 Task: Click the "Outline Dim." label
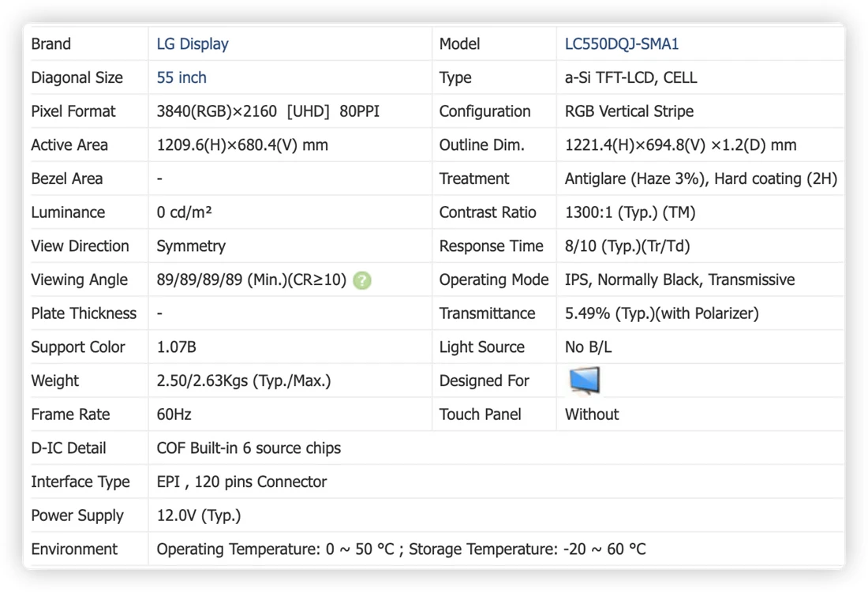pyautogui.click(x=481, y=145)
